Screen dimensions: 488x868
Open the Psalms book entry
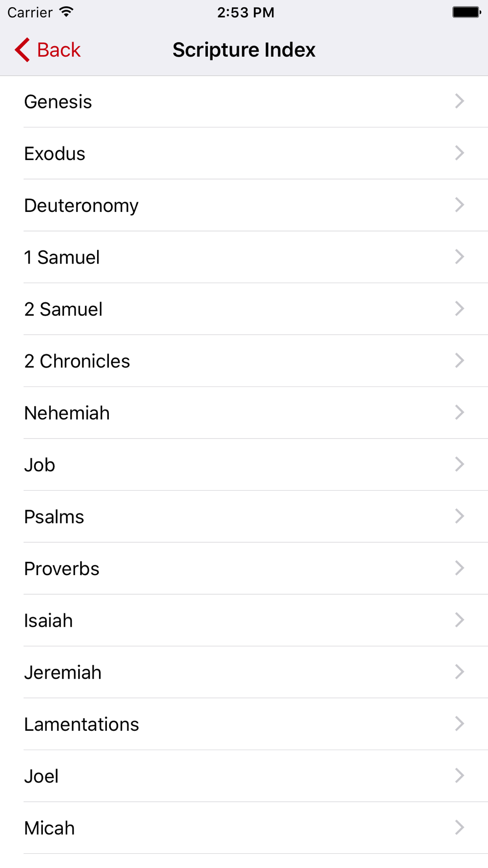coord(244,517)
